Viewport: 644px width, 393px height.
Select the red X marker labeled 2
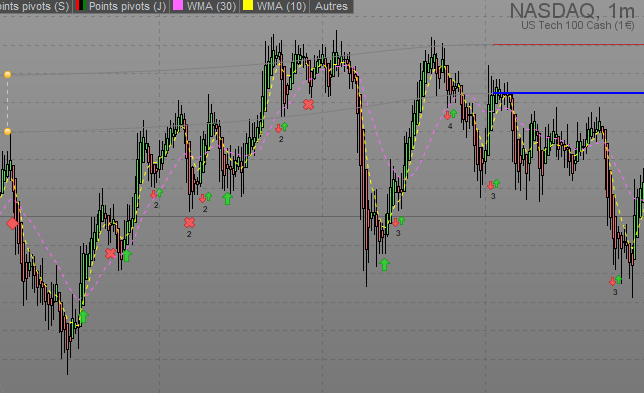(x=189, y=223)
